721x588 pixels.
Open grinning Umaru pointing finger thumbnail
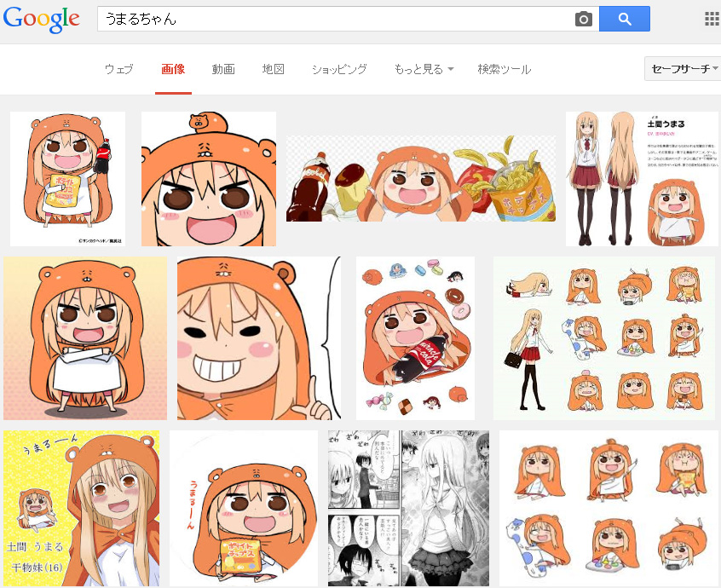(x=259, y=338)
